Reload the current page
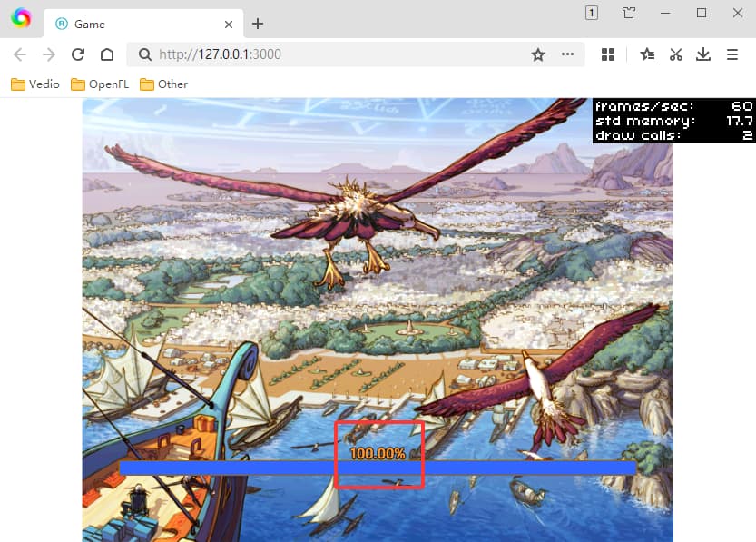Viewport: 756px width, 542px height. click(78, 54)
